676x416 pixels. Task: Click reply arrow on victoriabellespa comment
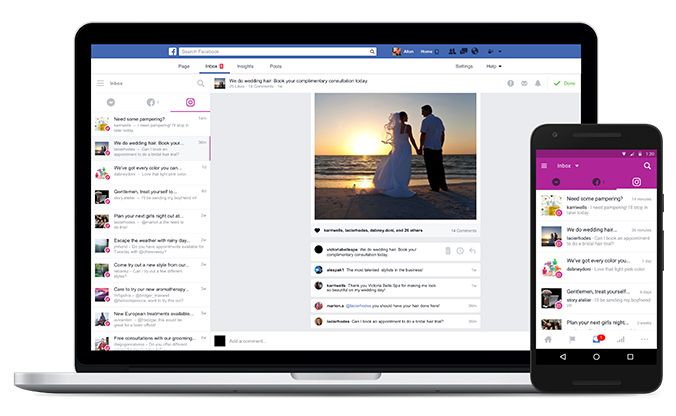coord(471,250)
